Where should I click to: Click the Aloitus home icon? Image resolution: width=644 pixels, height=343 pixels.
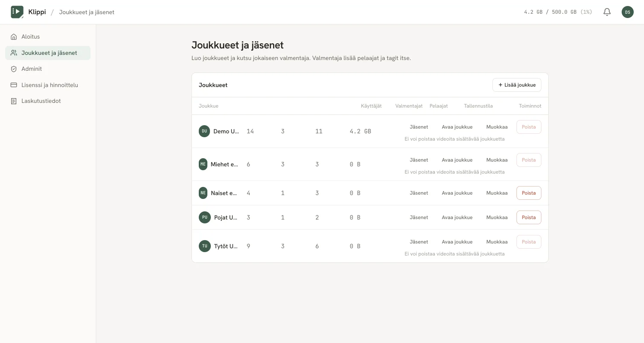coord(14,37)
